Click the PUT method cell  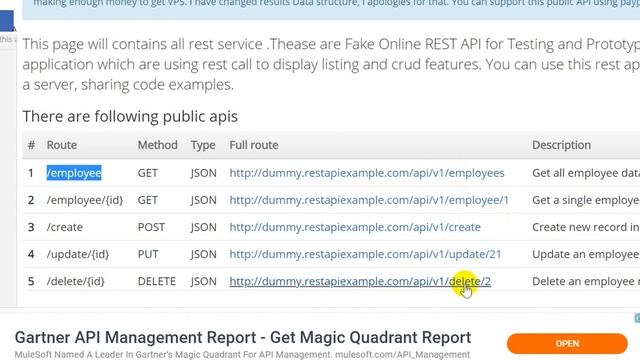pyautogui.click(x=148, y=254)
